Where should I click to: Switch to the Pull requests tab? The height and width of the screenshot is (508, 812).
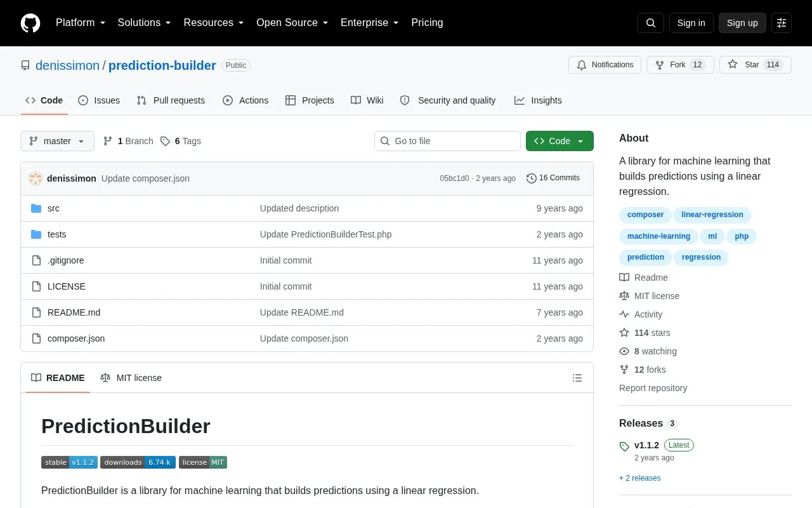(171, 100)
